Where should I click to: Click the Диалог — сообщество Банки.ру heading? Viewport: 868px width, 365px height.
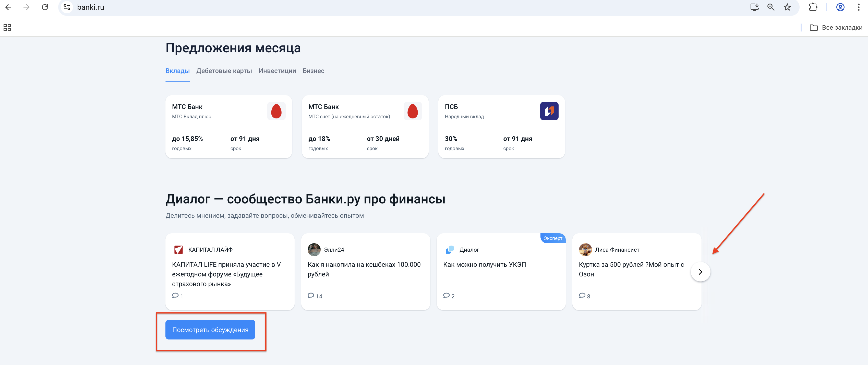click(305, 199)
